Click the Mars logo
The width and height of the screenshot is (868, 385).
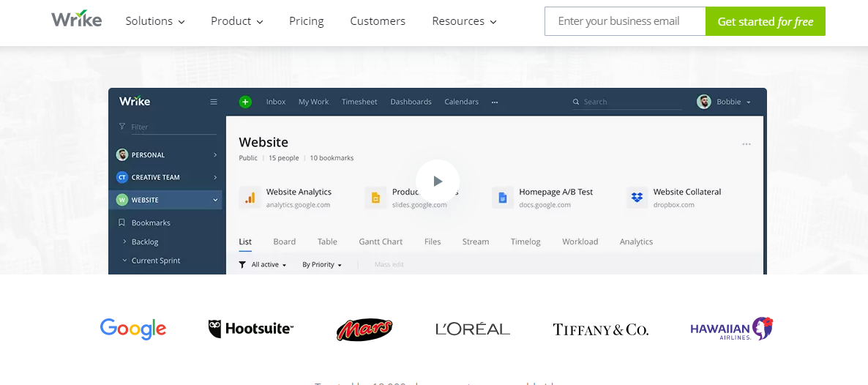pyautogui.click(x=364, y=329)
